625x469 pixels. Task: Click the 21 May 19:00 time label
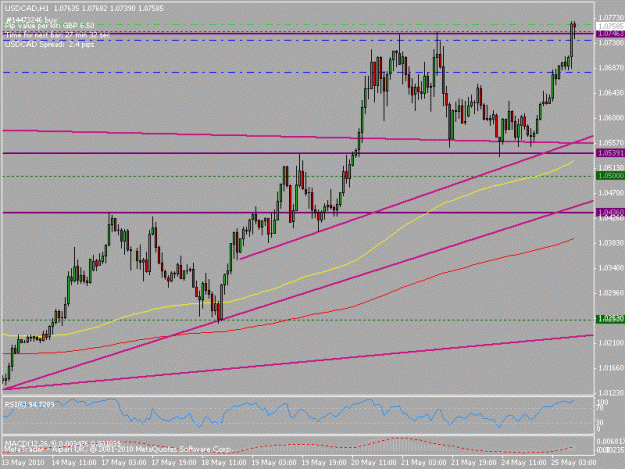(473, 463)
